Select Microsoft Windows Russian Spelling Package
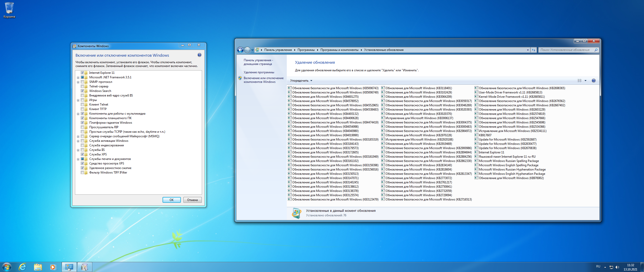Screen dimensions: 644x272 (507, 161)
